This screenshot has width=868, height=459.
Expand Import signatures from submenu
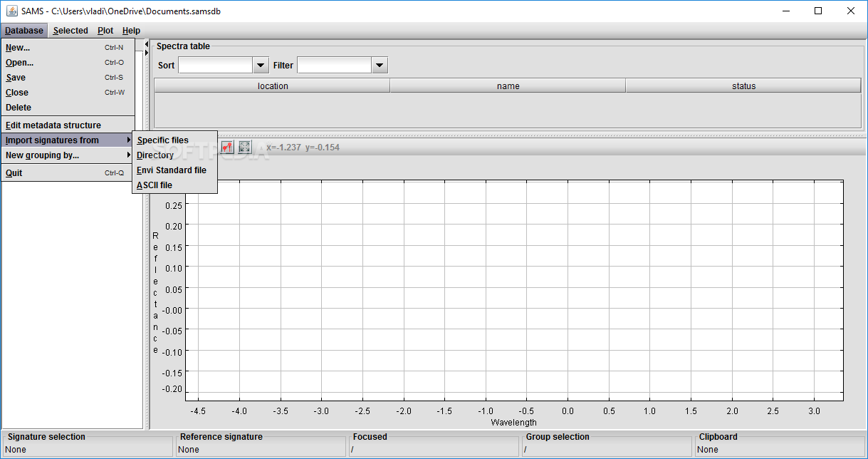click(67, 140)
